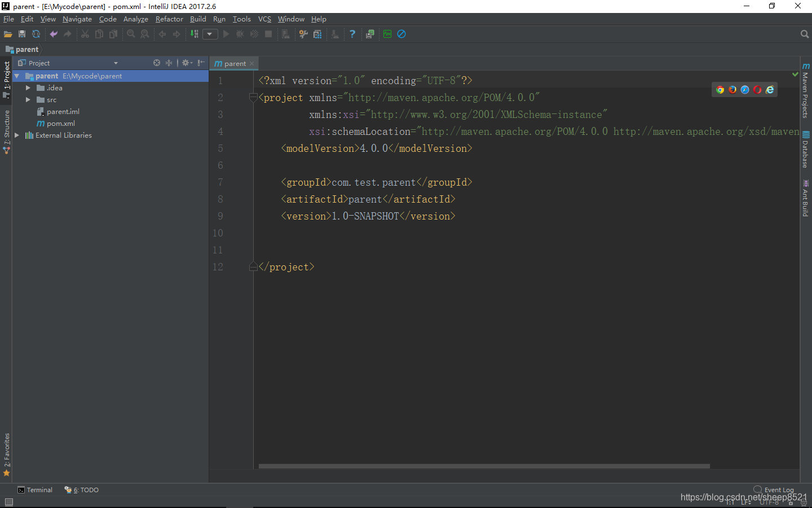Expand the .idea folder
The height and width of the screenshot is (508, 812).
(x=28, y=87)
